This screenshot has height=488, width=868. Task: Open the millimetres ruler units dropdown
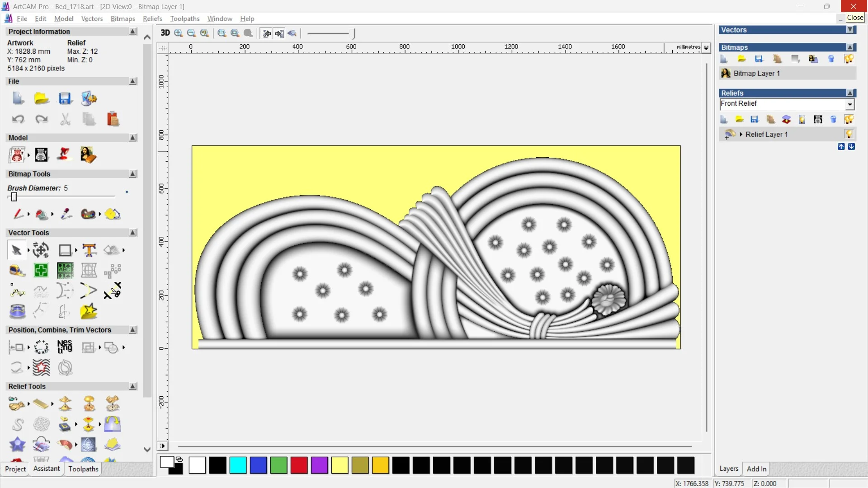pyautogui.click(x=706, y=47)
